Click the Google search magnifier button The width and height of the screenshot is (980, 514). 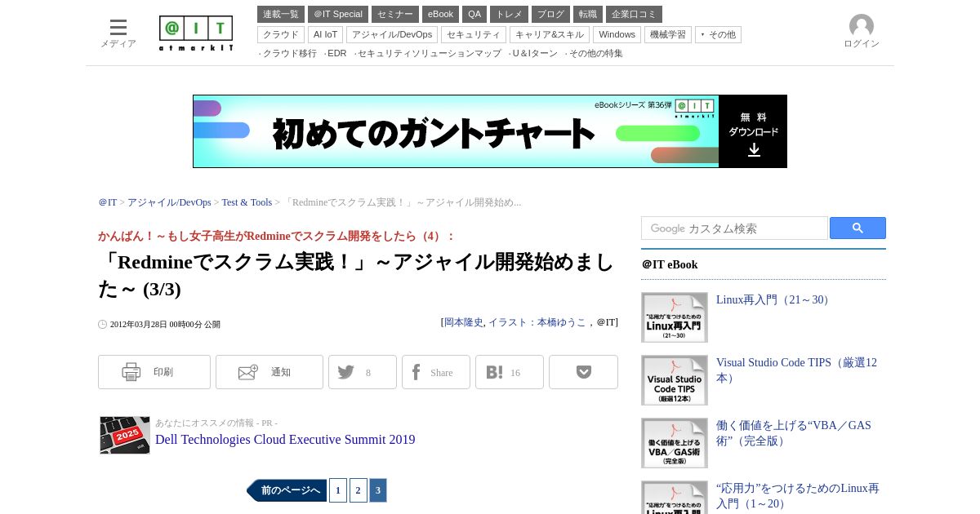(x=857, y=228)
